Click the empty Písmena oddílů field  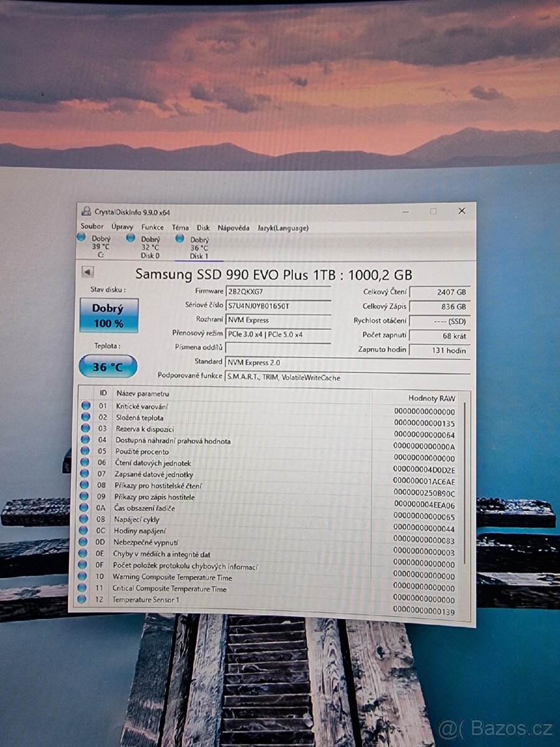(278, 348)
